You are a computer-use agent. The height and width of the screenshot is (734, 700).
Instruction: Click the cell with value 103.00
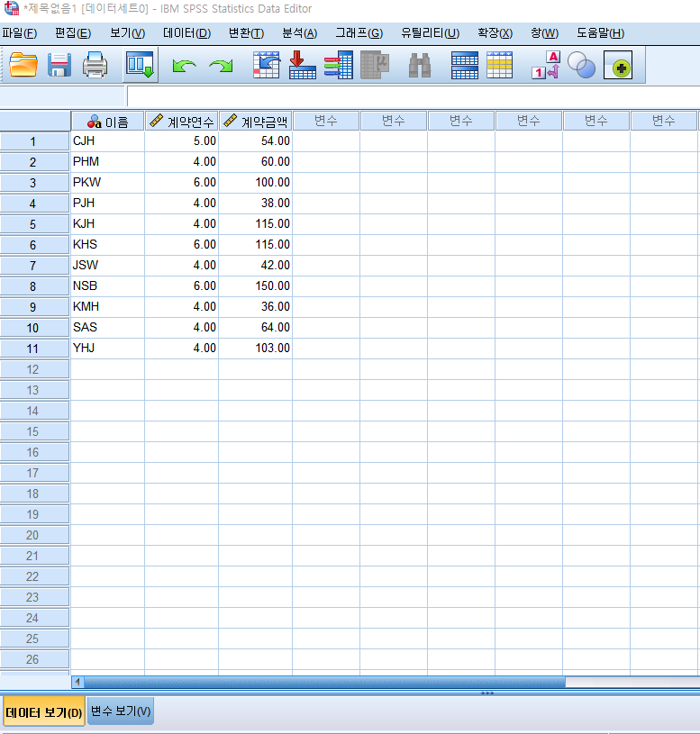pos(256,348)
